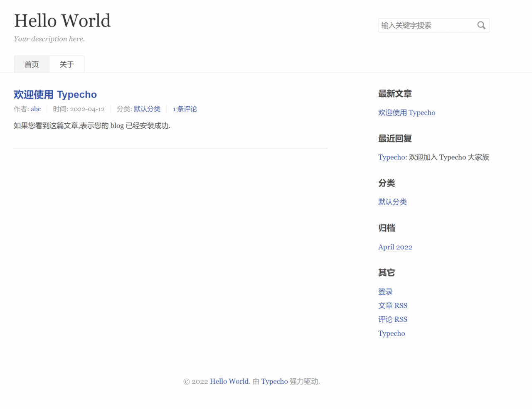Click the post date 2022-04-12
This screenshot has width=532, height=409.
87,109
